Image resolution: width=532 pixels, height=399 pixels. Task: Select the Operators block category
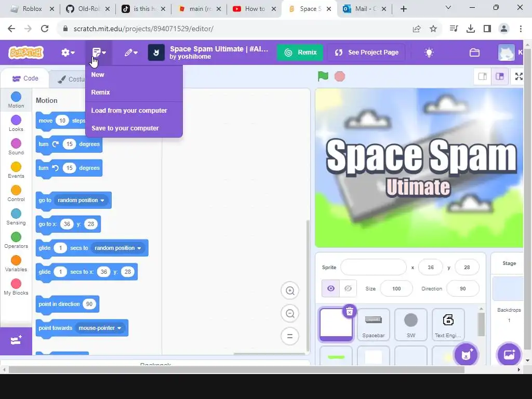[16, 240]
